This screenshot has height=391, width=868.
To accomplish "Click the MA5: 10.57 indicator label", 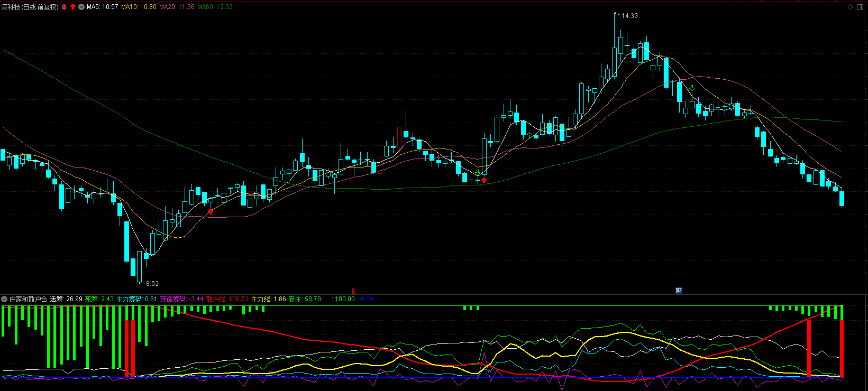I will click(x=102, y=7).
